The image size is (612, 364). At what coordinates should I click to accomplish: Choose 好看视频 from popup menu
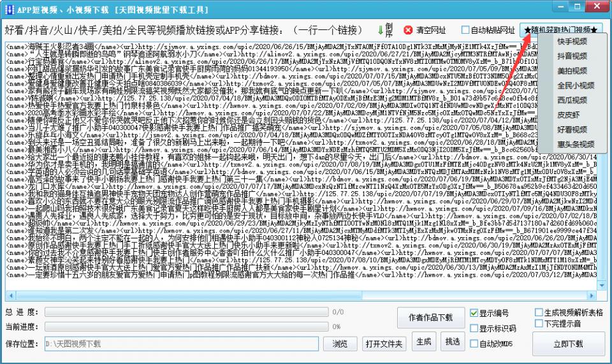[572, 129]
